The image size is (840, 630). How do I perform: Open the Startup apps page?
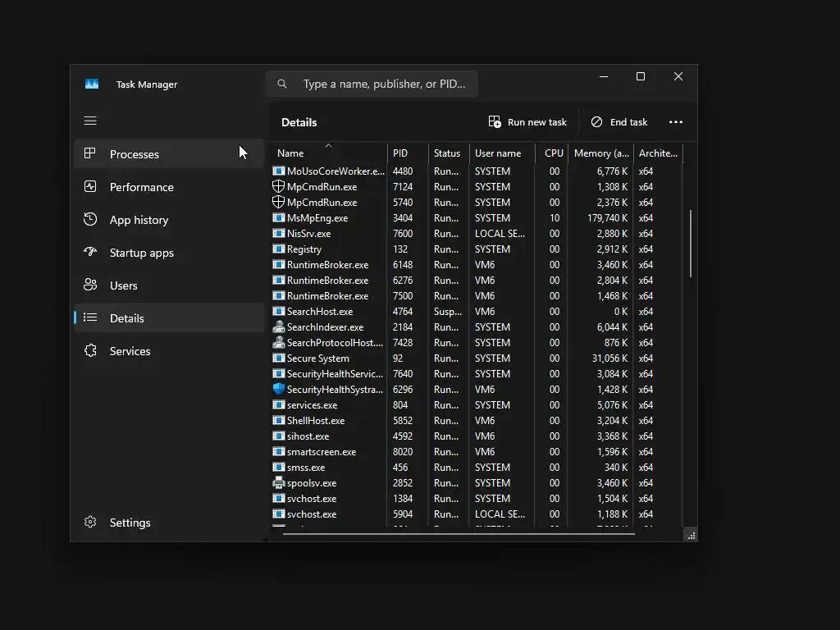click(x=169, y=253)
